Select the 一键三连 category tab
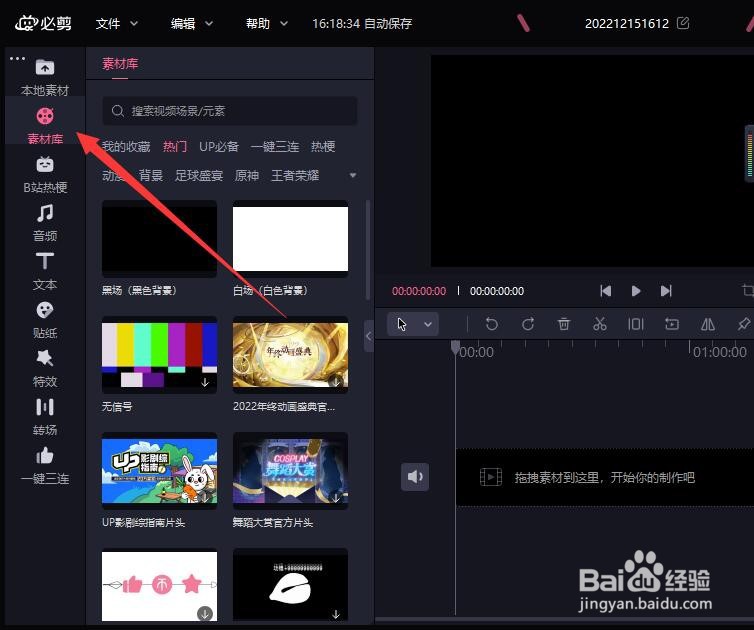This screenshot has height=630, width=754. 275,146
